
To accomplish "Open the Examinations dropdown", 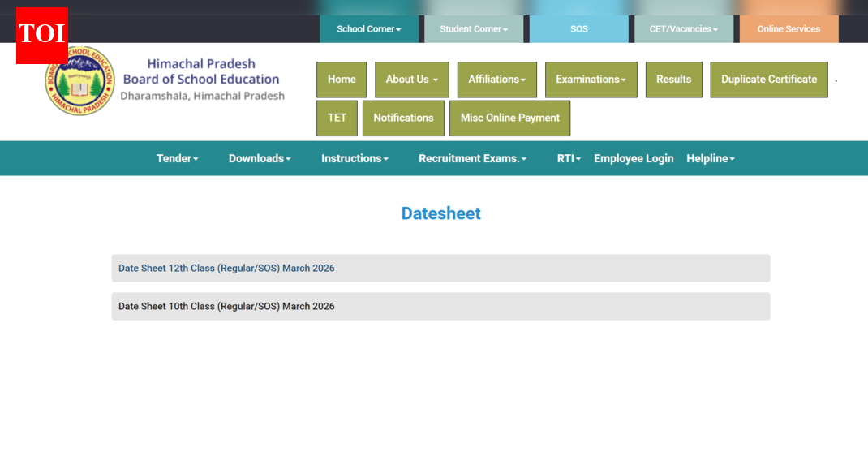I will coord(591,80).
